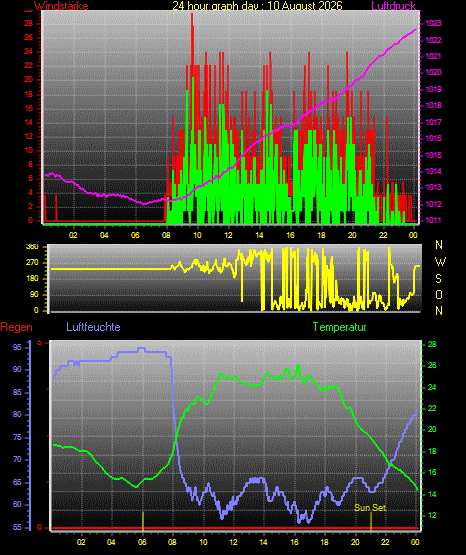Click the 16 hour tick in bottom graph

click(294, 542)
